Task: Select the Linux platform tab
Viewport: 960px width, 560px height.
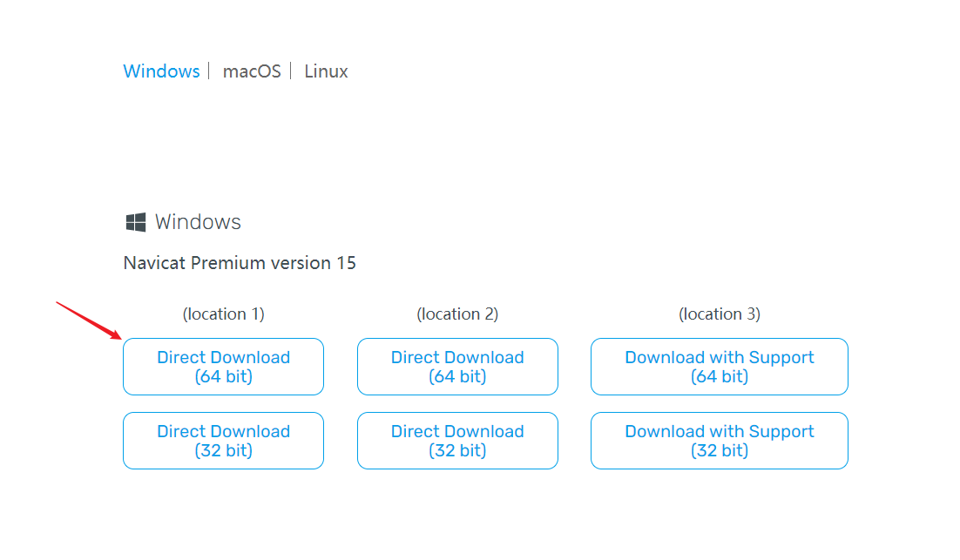Action: point(326,71)
